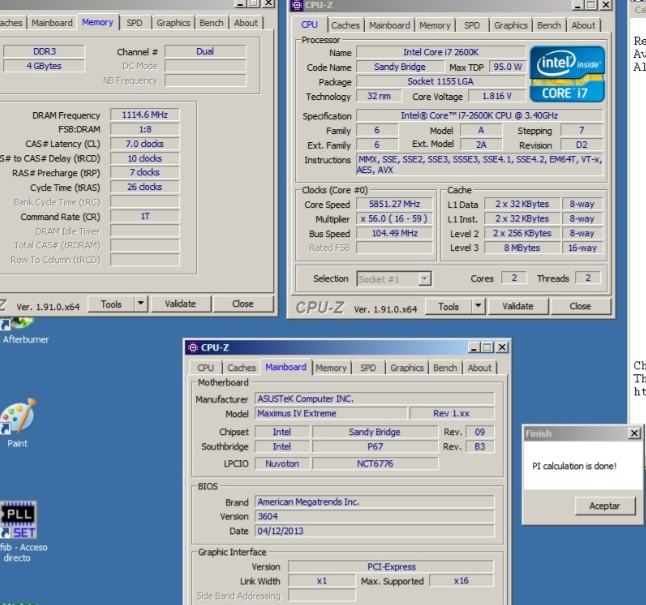
Task: Open Graphics tab in Memory window
Action: point(173,23)
